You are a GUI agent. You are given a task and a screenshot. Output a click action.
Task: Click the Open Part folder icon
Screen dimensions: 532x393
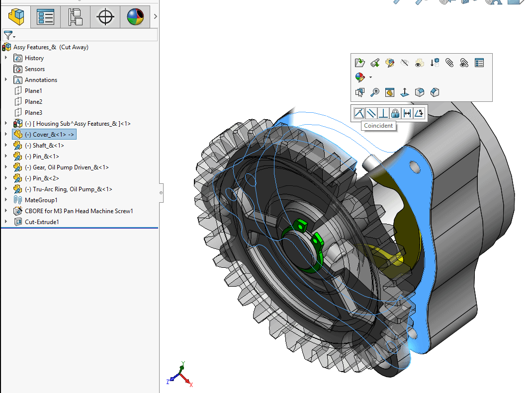coord(359,63)
